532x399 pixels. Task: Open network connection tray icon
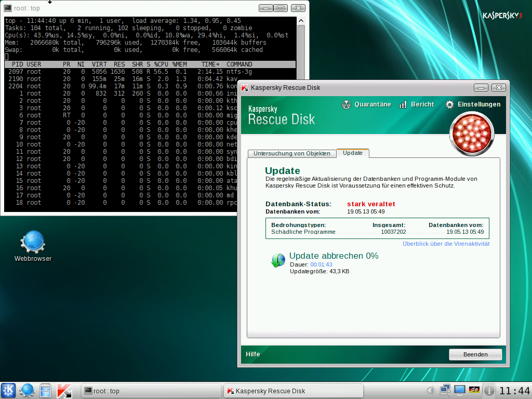pyautogui.click(x=445, y=390)
